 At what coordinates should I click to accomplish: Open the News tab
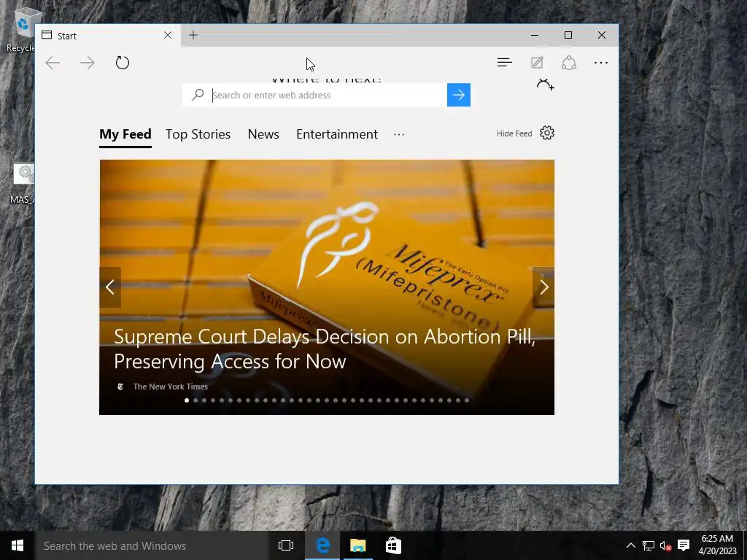263,134
